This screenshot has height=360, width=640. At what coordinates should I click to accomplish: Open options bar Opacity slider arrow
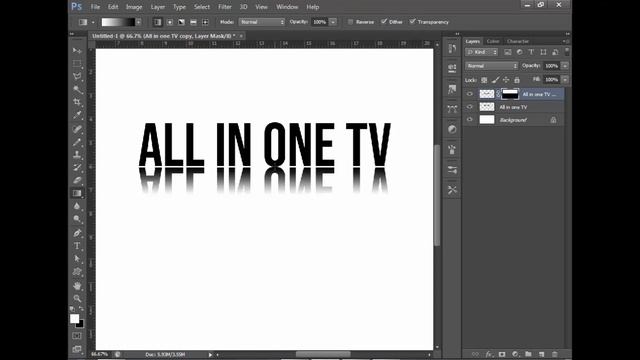click(333, 22)
